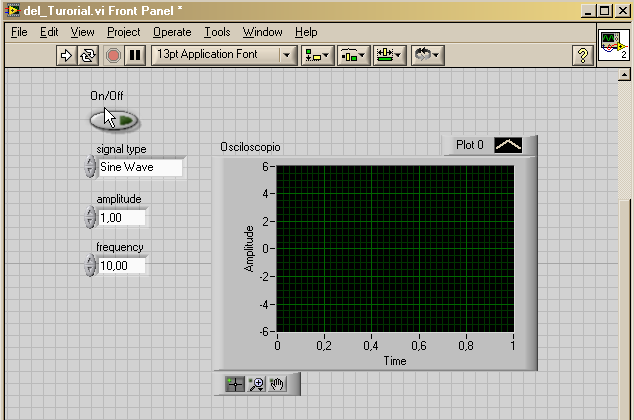634x420 pixels.
Task: Pause execution with the Pause button
Action: pos(135,55)
